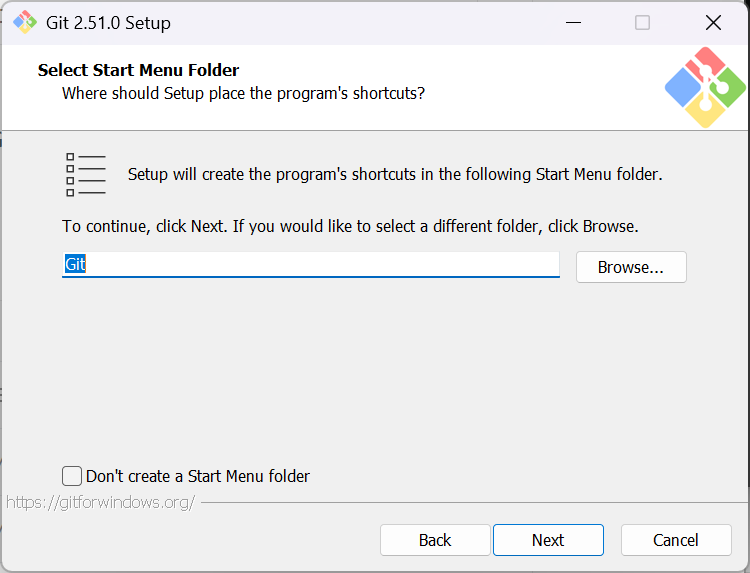
Task: Click the highlighted Git text in the folder field
Action: click(76, 265)
